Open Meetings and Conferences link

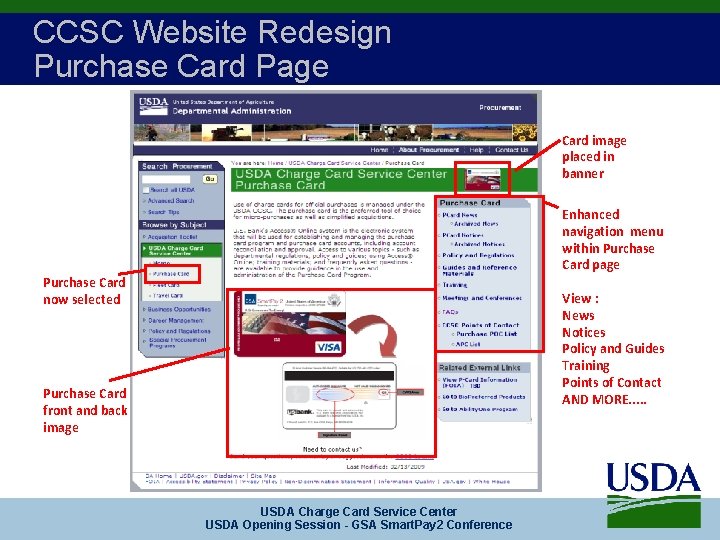[482, 298]
